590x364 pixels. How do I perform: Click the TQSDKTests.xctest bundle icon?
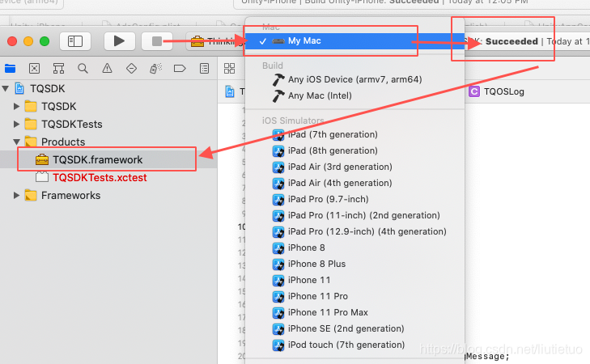click(x=42, y=177)
